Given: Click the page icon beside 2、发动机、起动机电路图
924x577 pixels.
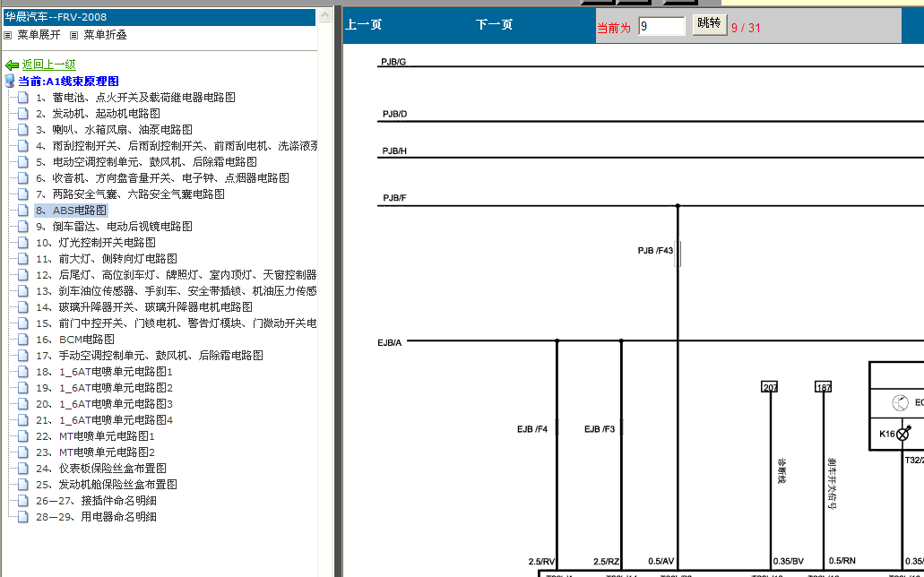Looking at the screenshot, I should pyautogui.click(x=23, y=113).
